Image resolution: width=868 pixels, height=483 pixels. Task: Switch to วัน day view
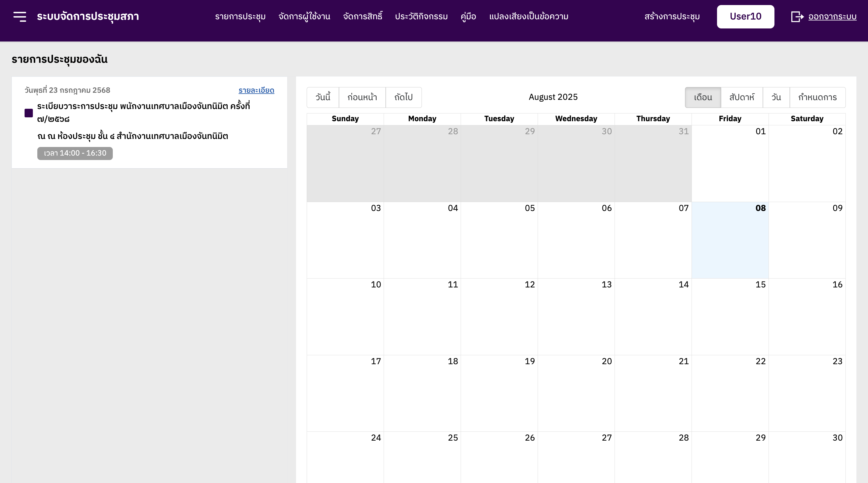click(x=776, y=97)
